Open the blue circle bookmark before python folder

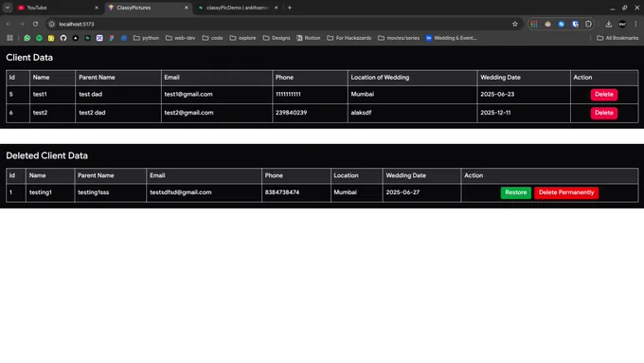[124, 38]
